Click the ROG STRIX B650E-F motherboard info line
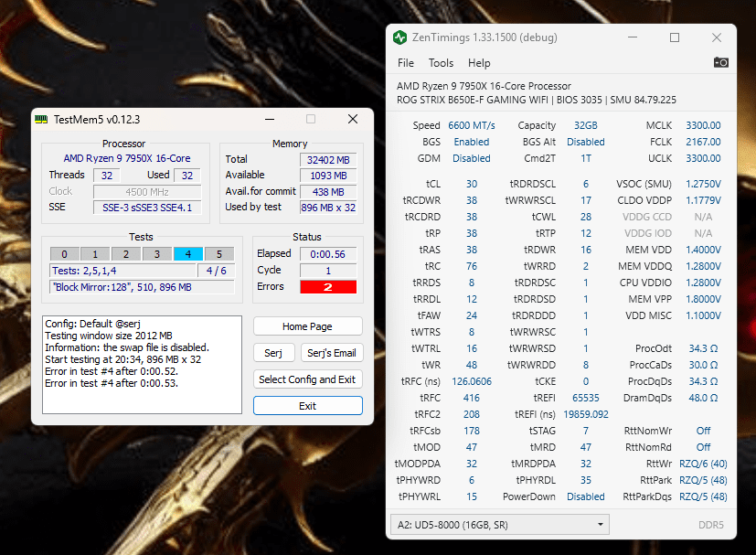Image resolution: width=756 pixels, height=555 pixels. pyautogui.click(x=536, y=100)
